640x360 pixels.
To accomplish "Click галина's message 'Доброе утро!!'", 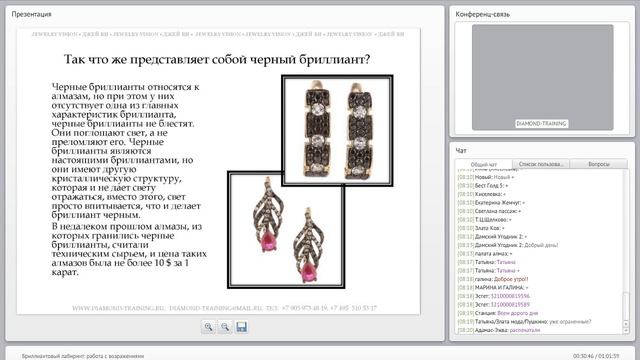I will click(493, 279).
